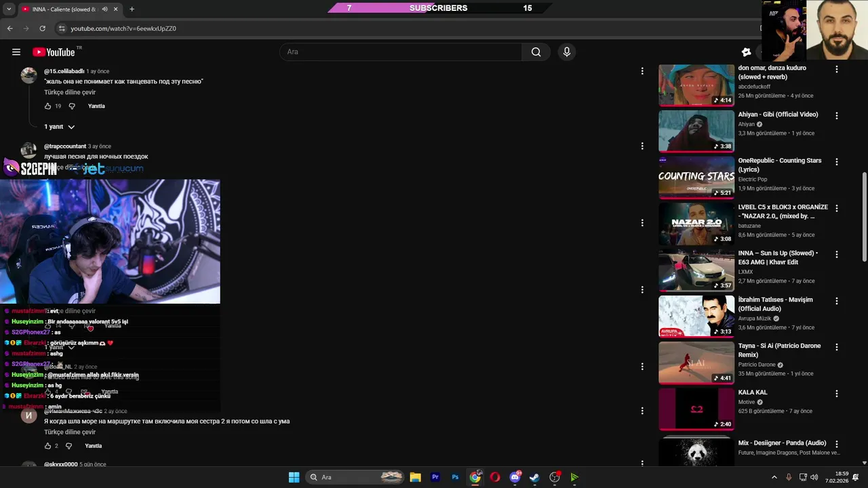Open more options for Counting Stars video
Image resolution: width=868 pixels, height=488 pixels.
pos(836,162)
